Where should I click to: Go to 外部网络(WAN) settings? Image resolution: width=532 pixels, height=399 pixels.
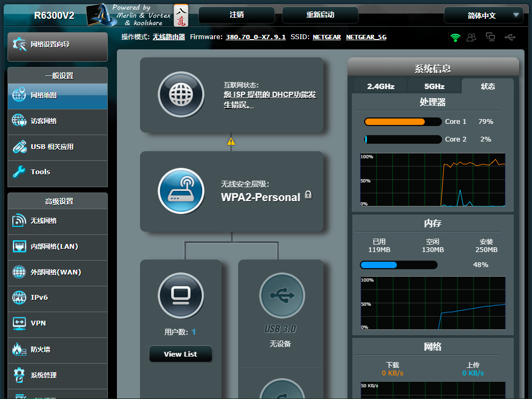(x=57, y=273)
